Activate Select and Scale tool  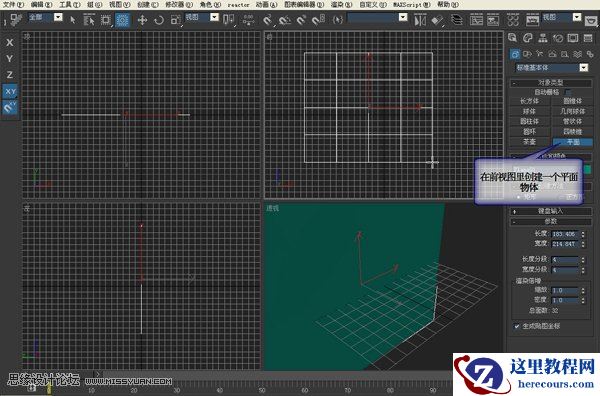175,20
